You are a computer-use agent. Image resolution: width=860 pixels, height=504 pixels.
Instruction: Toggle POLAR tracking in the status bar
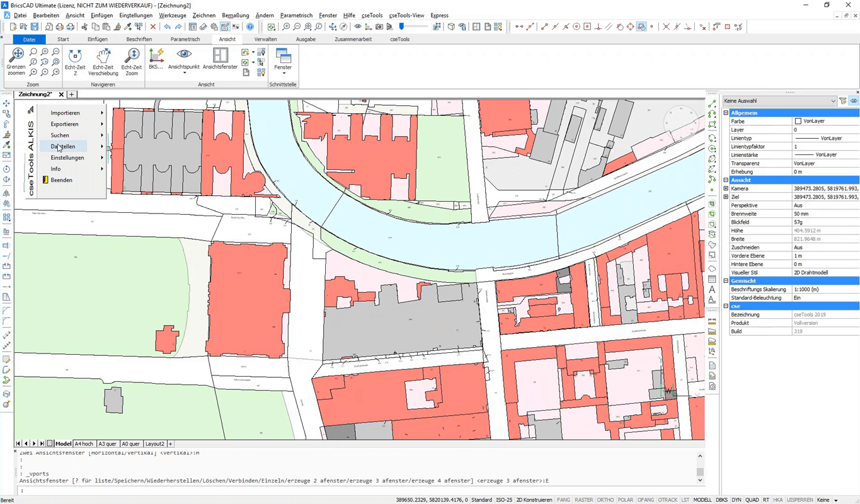coord(625,500)
